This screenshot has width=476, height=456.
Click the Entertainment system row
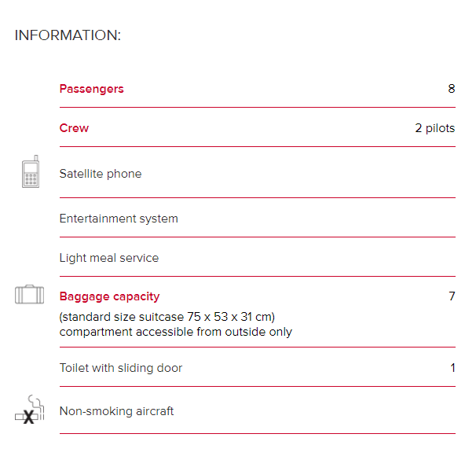pos(258,219)
